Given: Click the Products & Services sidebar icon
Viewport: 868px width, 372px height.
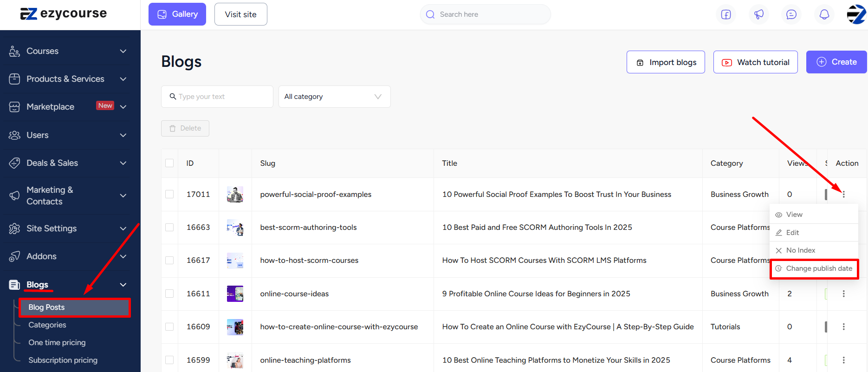Looking at the screenshot, I should click(14, 79).
